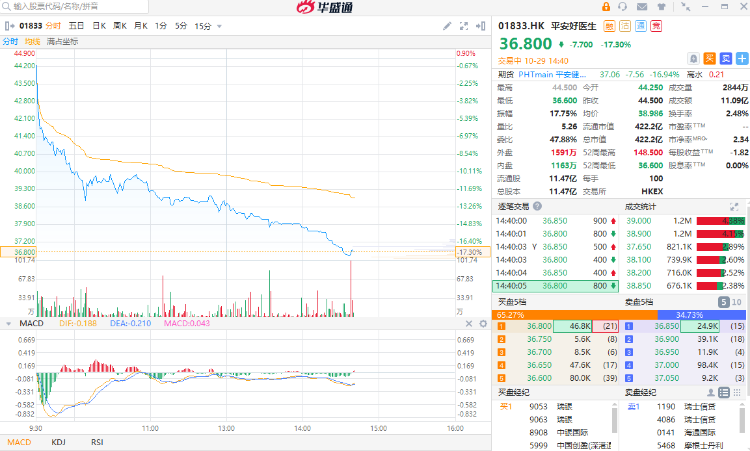Switch to 5分 five-minute chart
This screenshot has width=750, height=451.
(181, 26)
